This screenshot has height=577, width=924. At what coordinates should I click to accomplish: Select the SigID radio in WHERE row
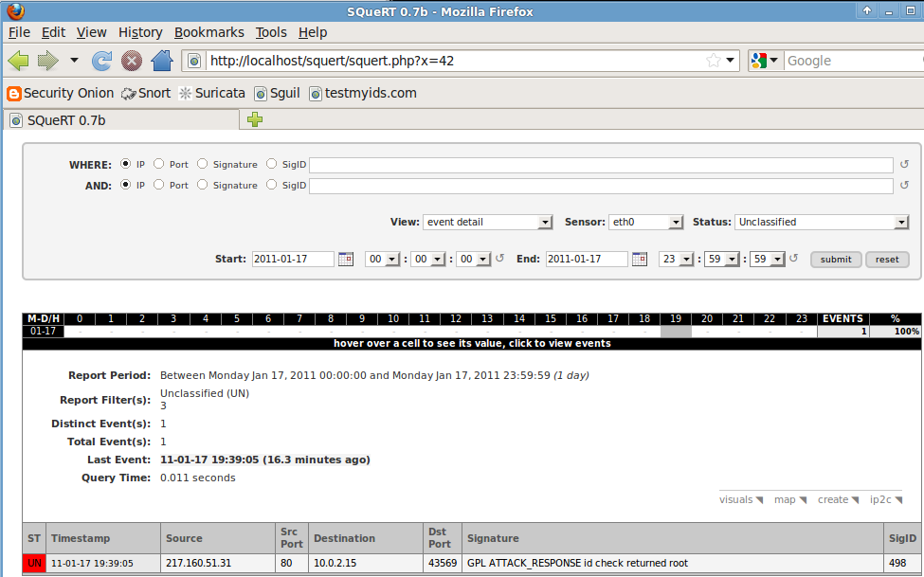point(270,163)
